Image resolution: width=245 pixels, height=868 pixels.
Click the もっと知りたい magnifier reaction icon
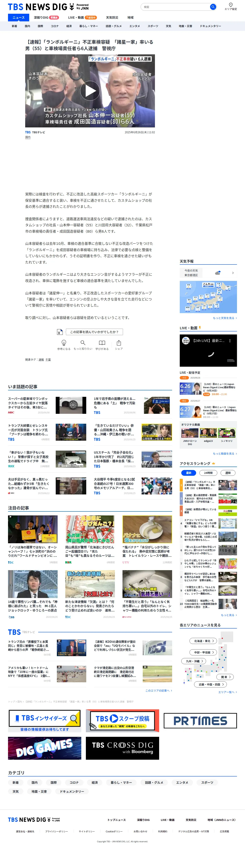point(83,343)
